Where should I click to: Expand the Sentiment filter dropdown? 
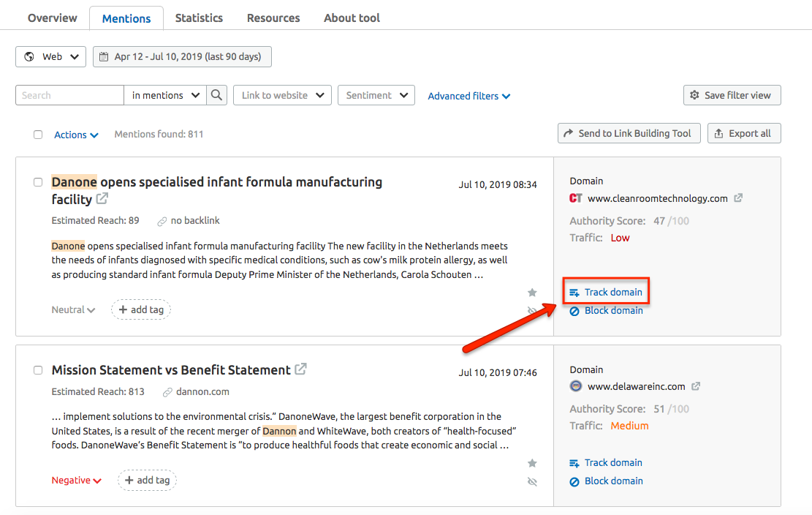click(x=376, y=95)
